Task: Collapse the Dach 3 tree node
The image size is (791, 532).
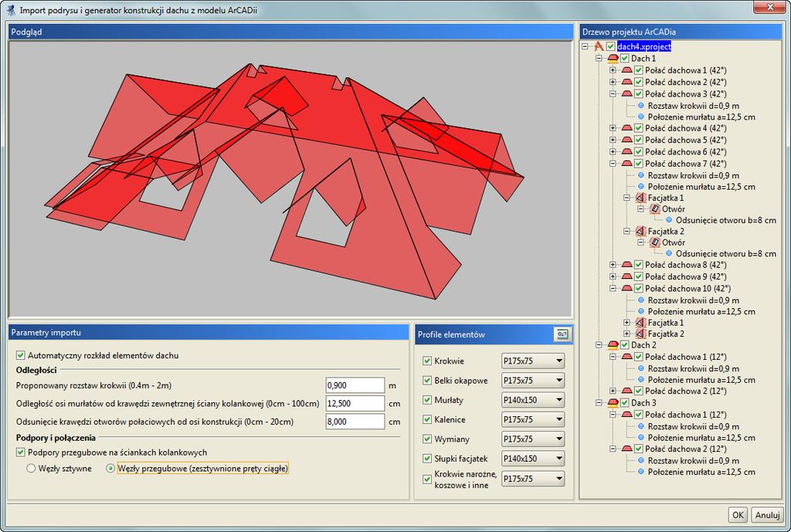Action: click(599, 403)
